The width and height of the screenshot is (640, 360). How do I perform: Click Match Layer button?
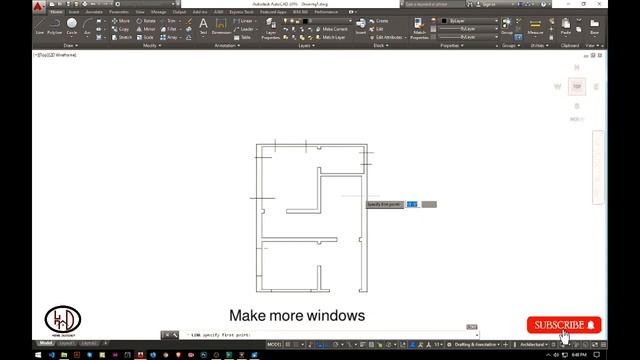point(331,38)
